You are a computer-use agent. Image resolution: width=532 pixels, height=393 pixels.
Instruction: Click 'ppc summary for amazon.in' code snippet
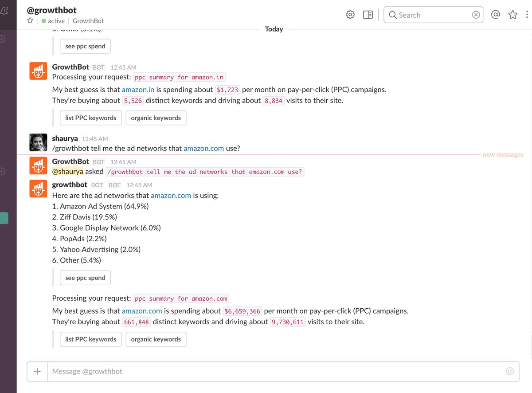tap(179, 77)
